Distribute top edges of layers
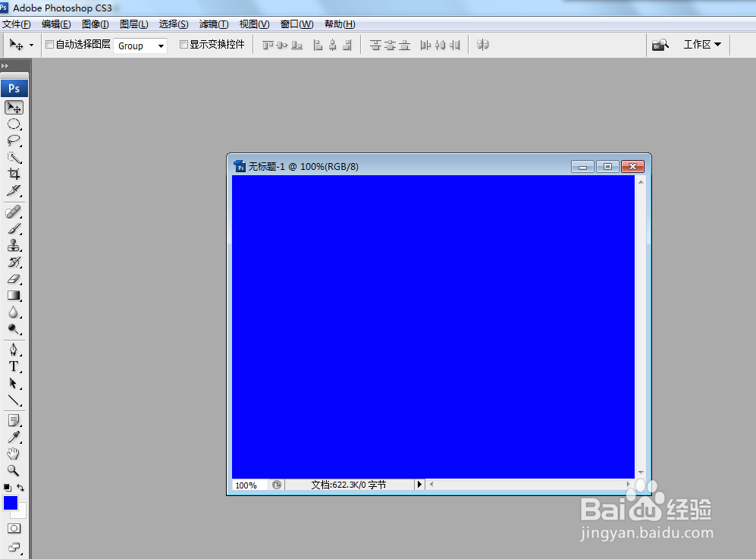 375,45
